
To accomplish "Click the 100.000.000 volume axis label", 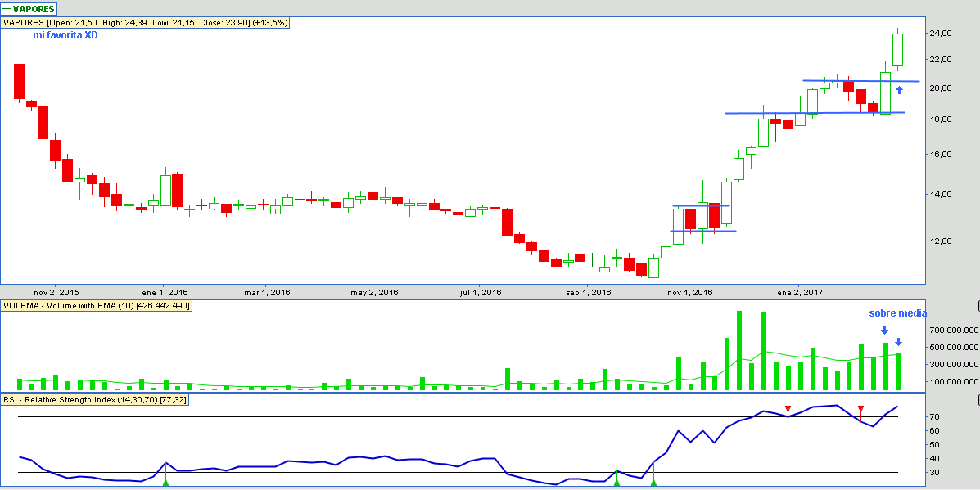I will pos(954,382).
